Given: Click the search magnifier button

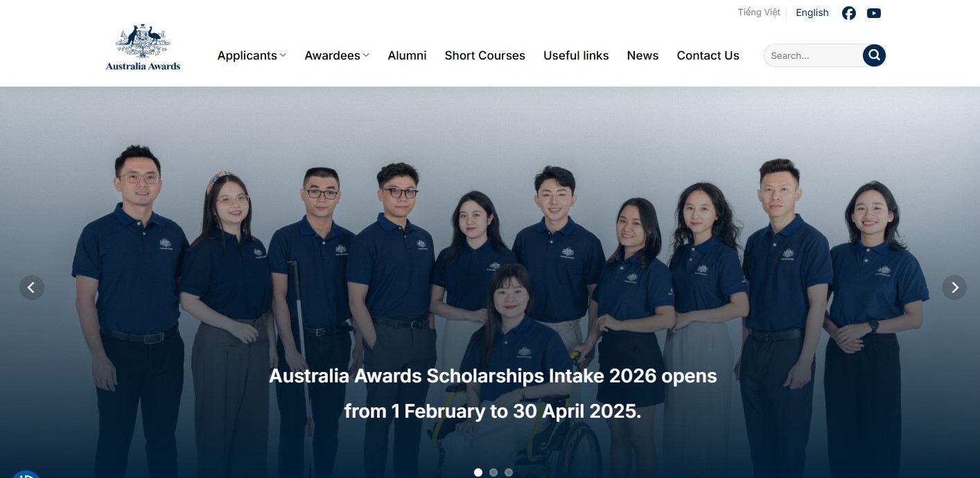Looking at the screenshot, I should click(874, 55).
